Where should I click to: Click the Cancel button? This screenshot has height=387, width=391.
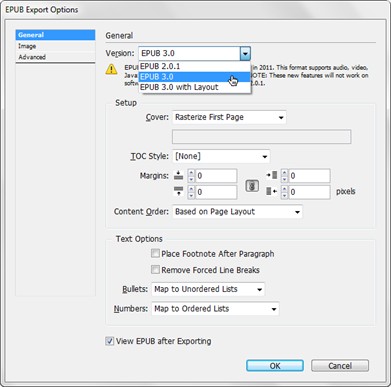coord(340,366)
